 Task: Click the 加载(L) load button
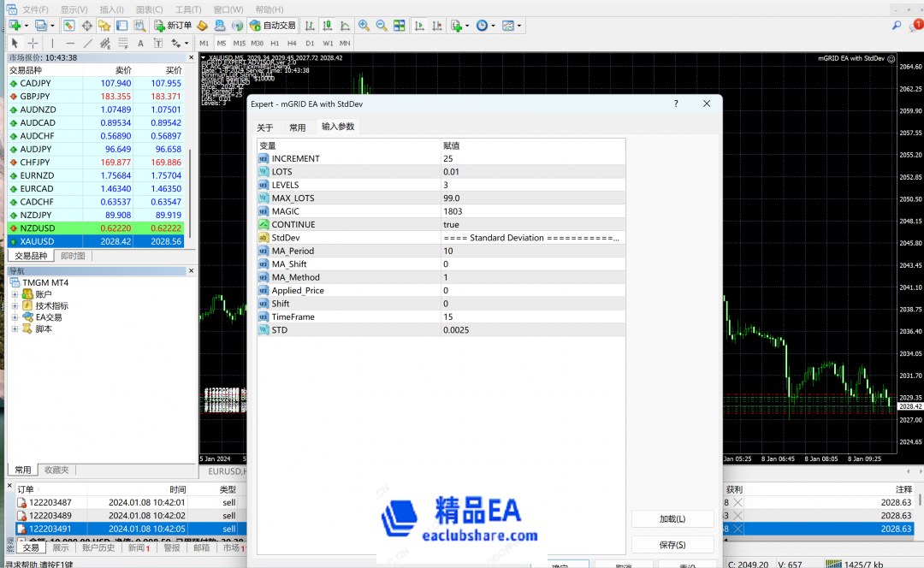click(672, 519)
